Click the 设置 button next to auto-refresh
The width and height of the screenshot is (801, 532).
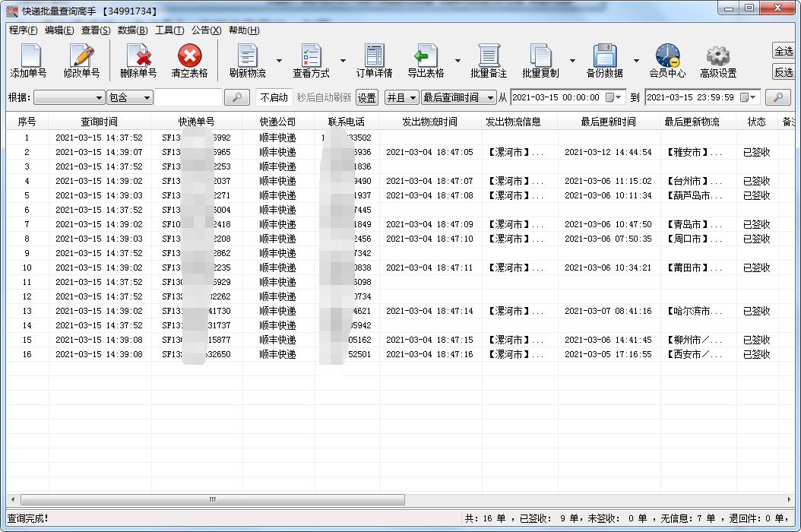pyautogui.click(x=367, y=98)
